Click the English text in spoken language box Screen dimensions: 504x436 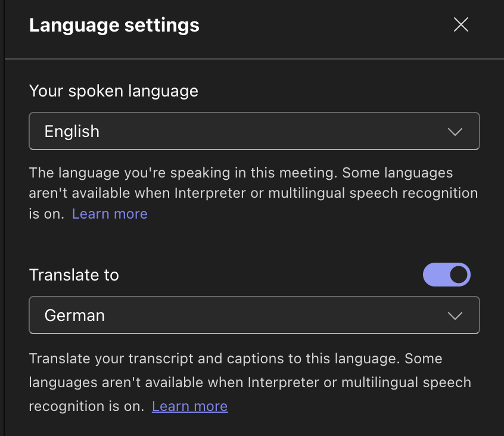pos(72,132)
